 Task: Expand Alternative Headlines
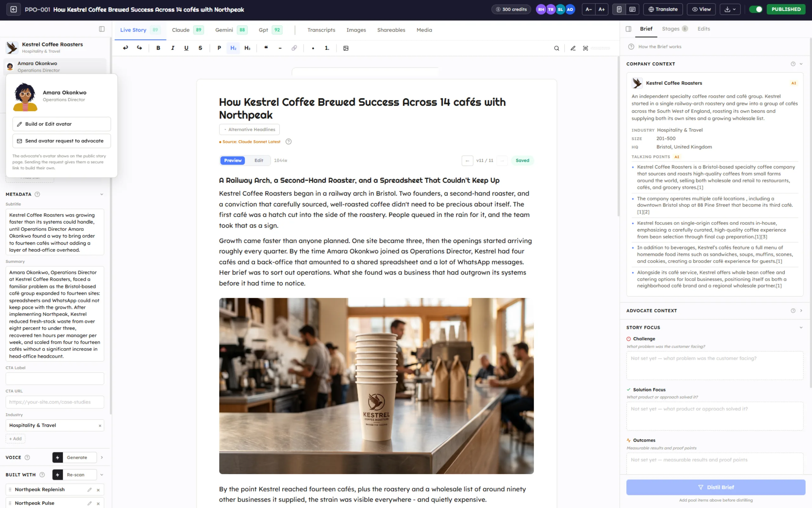(x=249, y=129)
